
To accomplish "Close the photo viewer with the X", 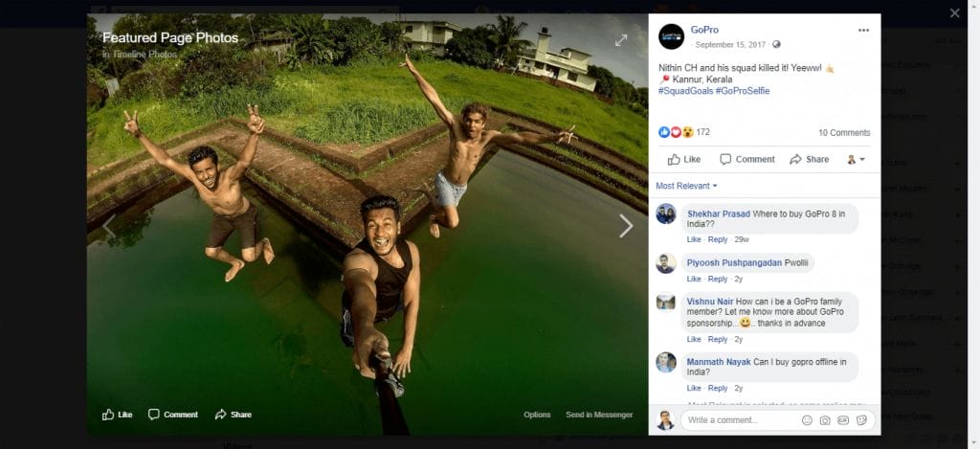I will coord(954,13).
